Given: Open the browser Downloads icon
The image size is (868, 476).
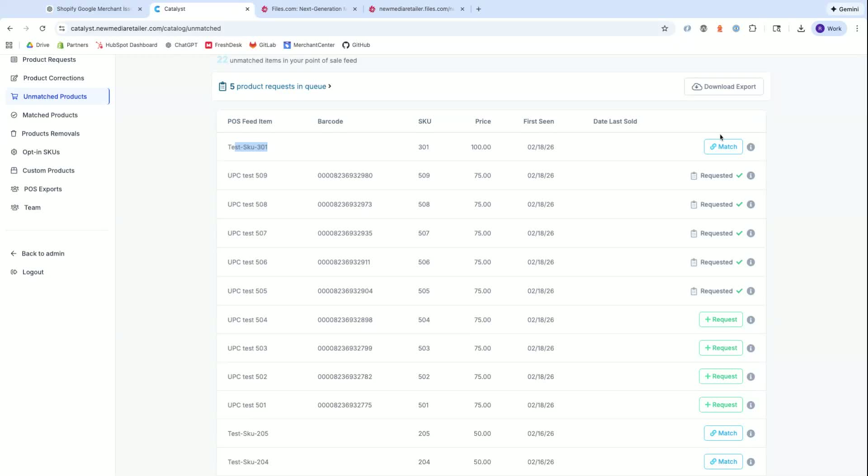Looking at the screenshot, I should pos(801,28).
